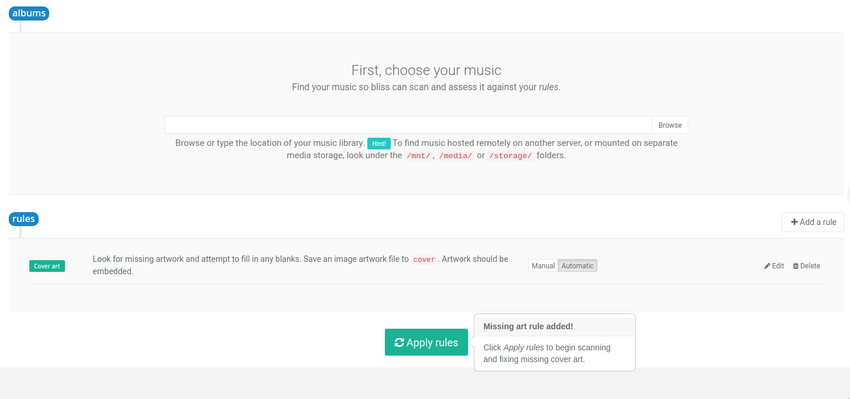The height and width of the screenshot is (399, 850).
Task: Click the plus icon on Add a rule
Action: [794, 222]
